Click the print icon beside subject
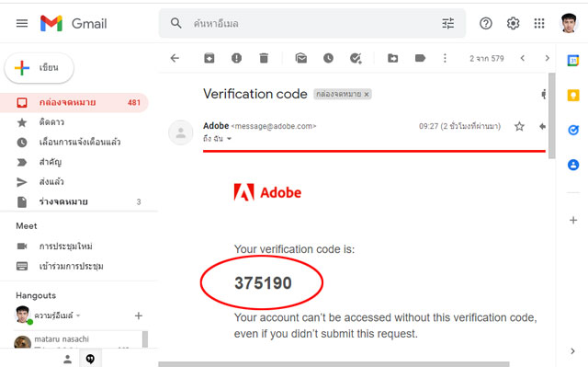 pos(543,94)
